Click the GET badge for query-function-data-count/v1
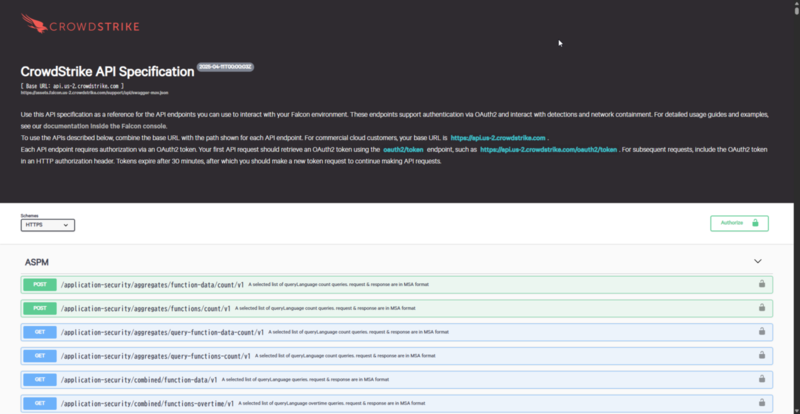800x414 pixels. [x=40, y=332]
